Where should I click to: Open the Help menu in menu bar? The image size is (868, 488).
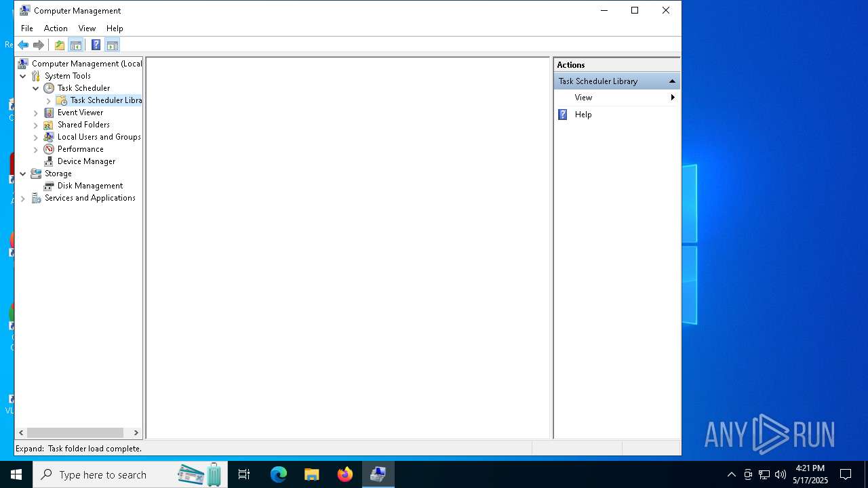click(115, 28)
